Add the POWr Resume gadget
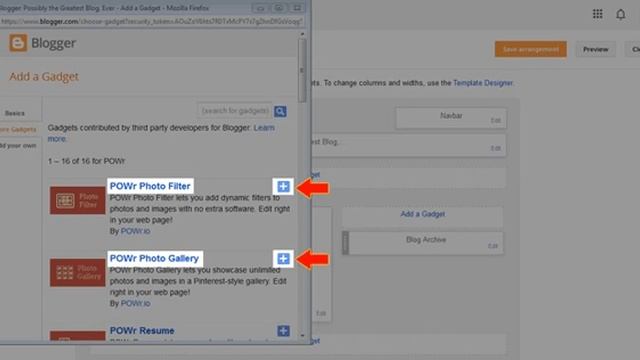Image resolution: width=640 pixels, height=360 pixels. click(x=283, y=331)
